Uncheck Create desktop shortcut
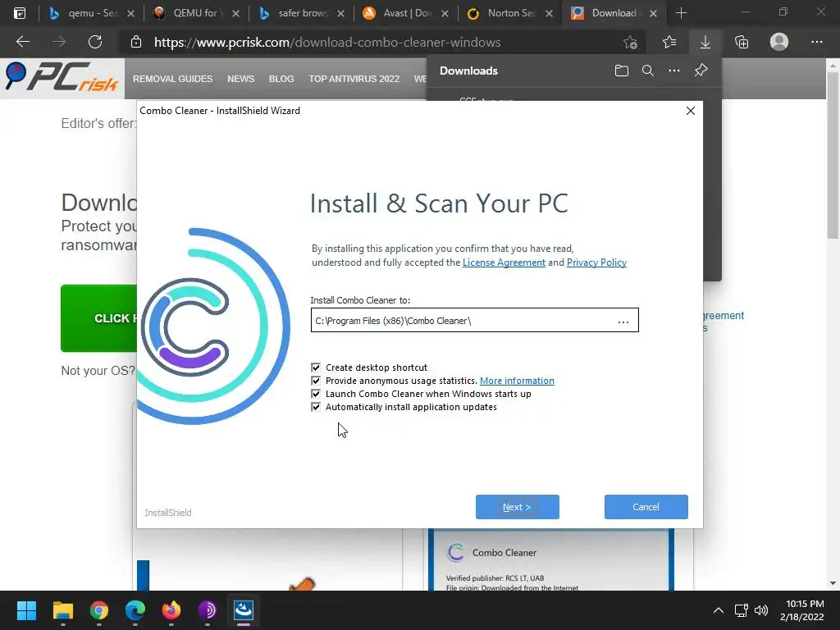 click(x=316, y=367)
